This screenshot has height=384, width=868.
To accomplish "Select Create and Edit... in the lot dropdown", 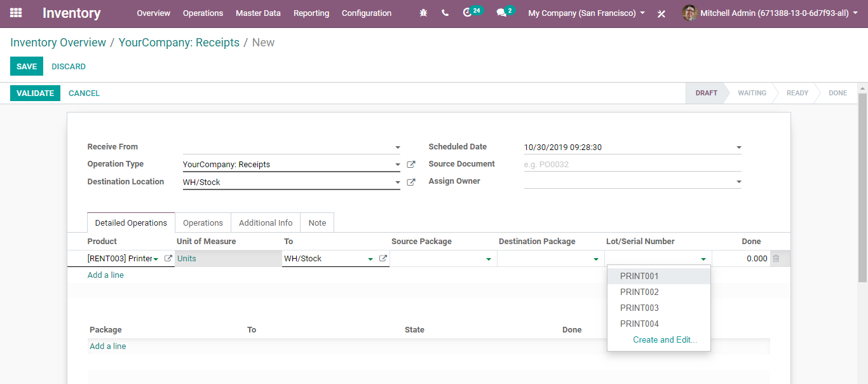I will tap(665, 340).
